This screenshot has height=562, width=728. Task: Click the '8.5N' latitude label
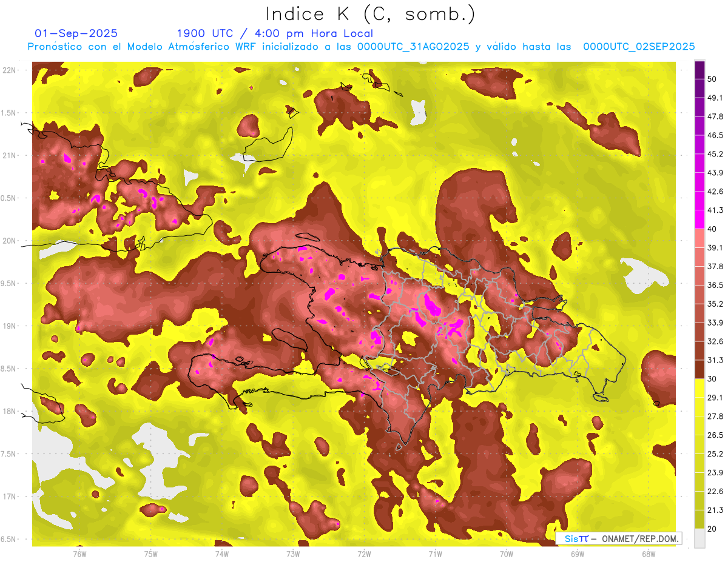pos(8,369)
